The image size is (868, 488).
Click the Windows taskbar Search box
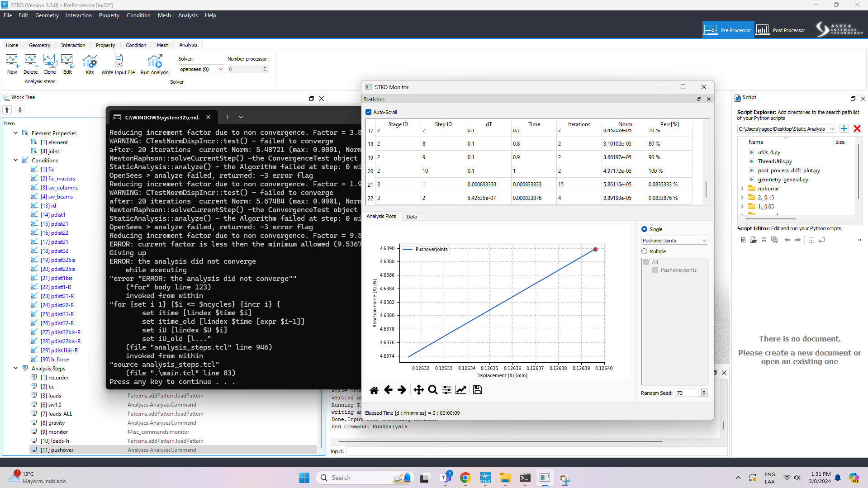point(365,478)
